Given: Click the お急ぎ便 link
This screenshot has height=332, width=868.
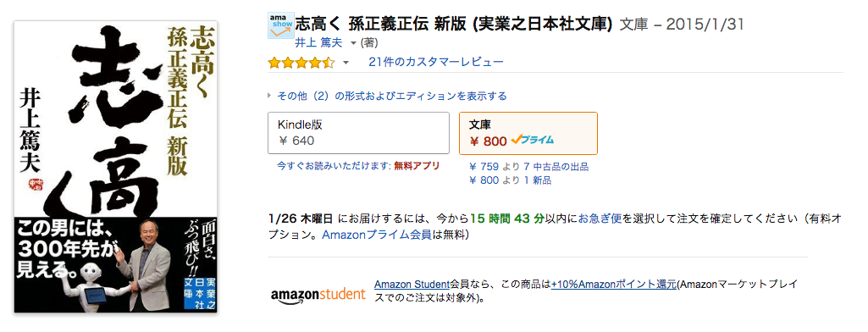Looking at the screenshot, I should coord(600,219).
